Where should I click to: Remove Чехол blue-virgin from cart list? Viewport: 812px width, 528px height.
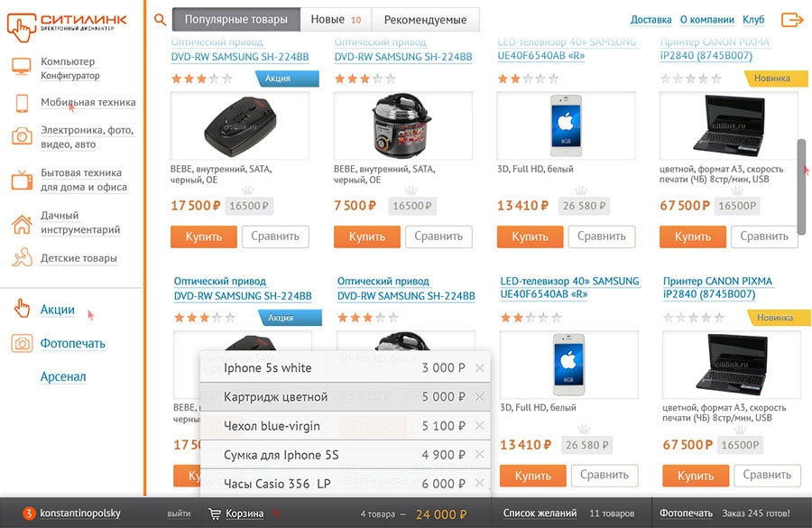click(479, 426)
